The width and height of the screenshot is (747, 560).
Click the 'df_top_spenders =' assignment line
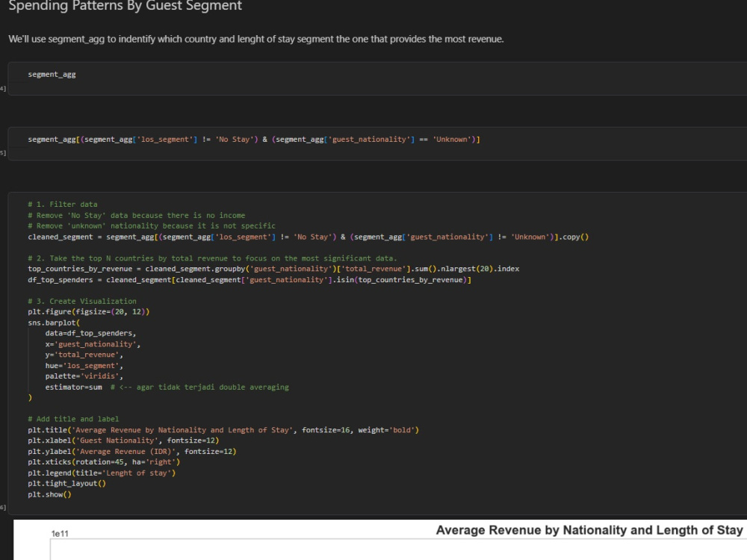coord(249,279)
